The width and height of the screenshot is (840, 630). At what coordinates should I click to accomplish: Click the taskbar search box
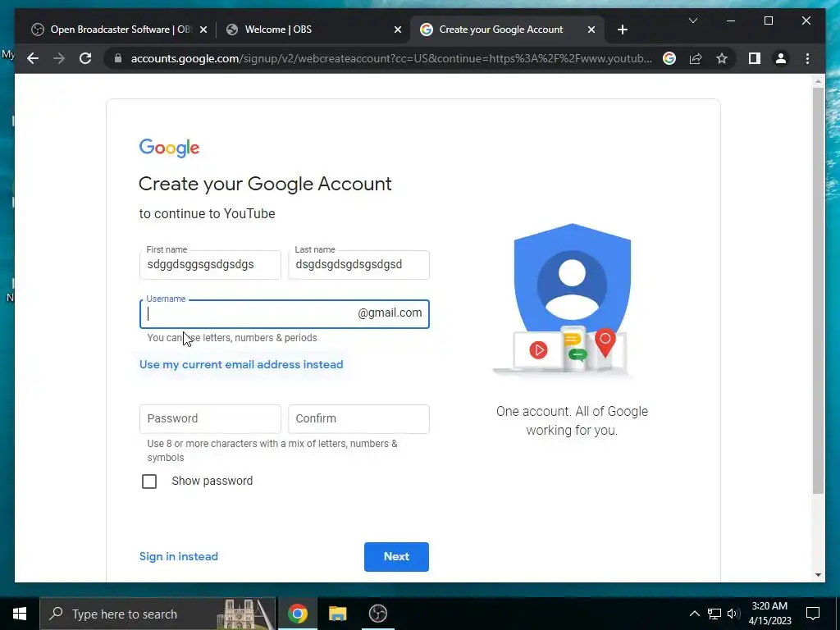[x=158, y=614]
